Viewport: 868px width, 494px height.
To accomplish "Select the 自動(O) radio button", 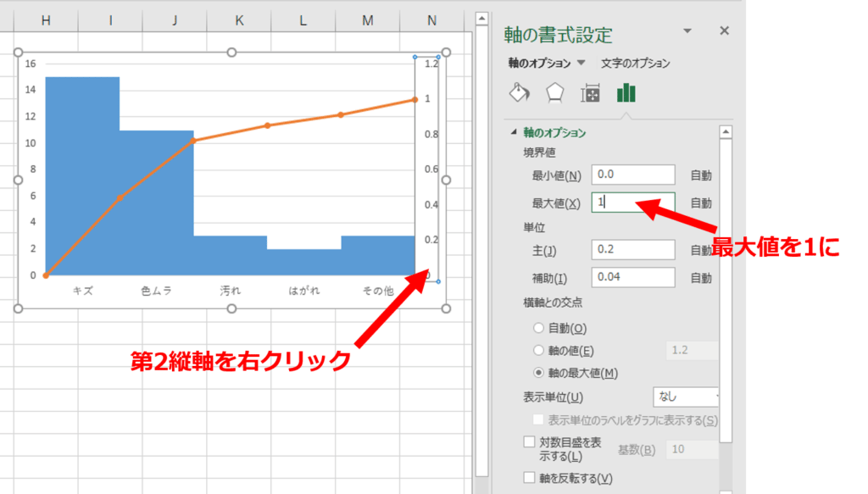I will [538, 328].
